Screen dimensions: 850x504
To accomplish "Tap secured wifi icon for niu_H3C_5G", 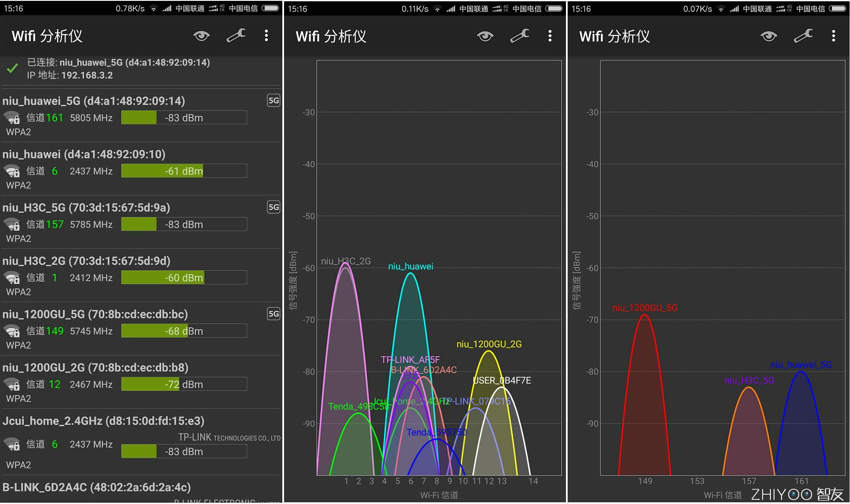I will [12, 224].
